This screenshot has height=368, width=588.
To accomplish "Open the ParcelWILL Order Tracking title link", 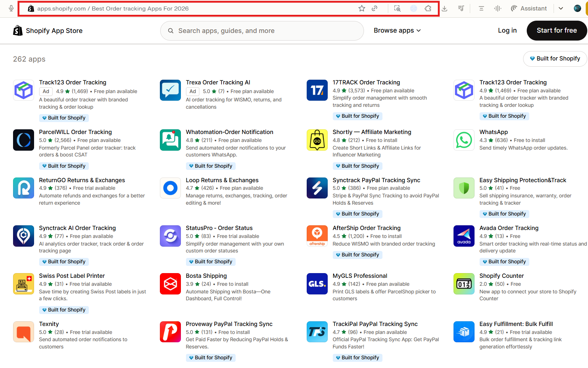I will point(75,132).
